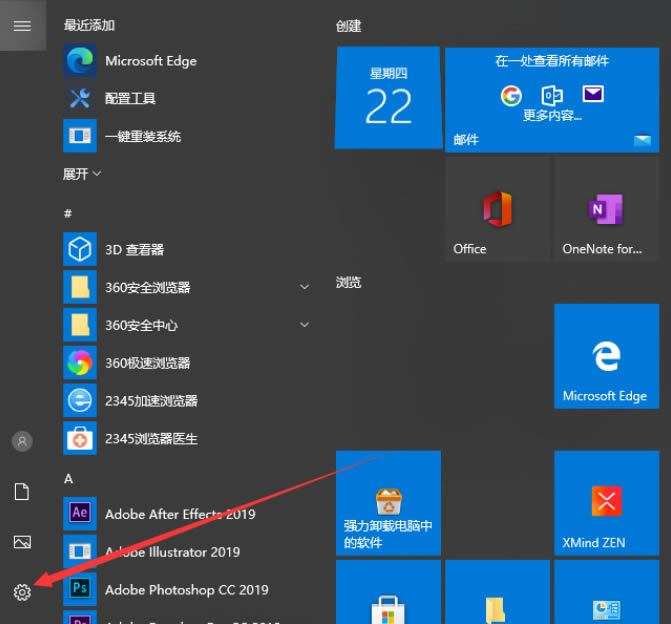Open Settings gear icon in sidebar

pyautogui.click(x=22, y=592)
